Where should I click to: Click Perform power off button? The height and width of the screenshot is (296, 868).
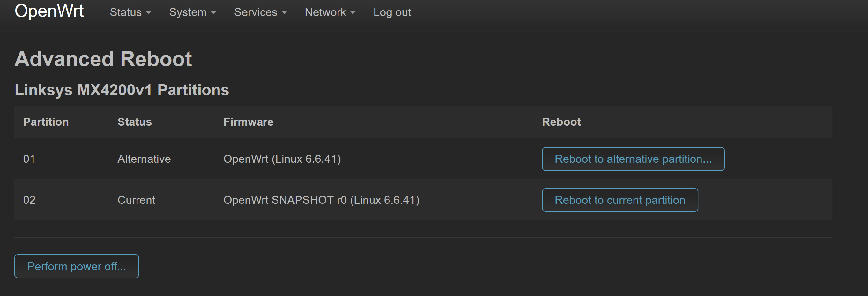pos(77,266)
